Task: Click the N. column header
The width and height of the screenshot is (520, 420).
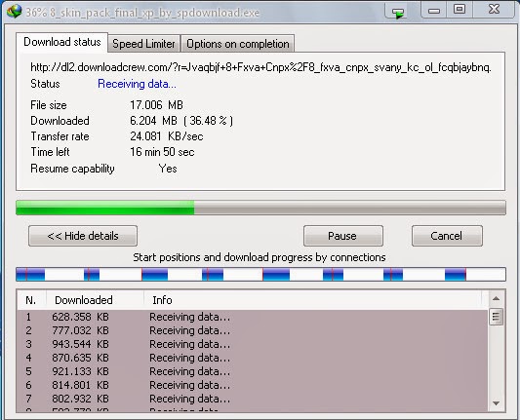Action: 31,300
